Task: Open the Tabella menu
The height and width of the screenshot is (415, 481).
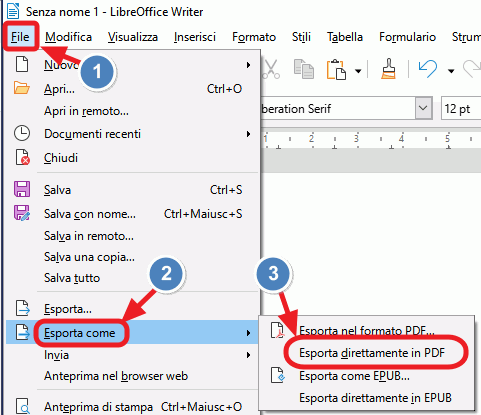Action: (x=345, y=37)
